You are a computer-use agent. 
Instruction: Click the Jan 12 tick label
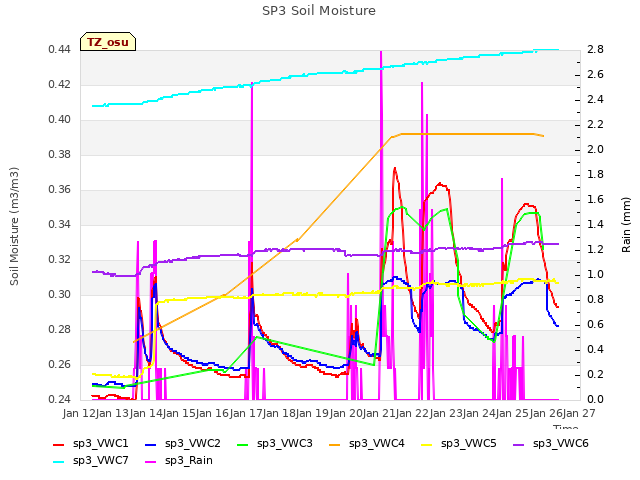point(79,413)
